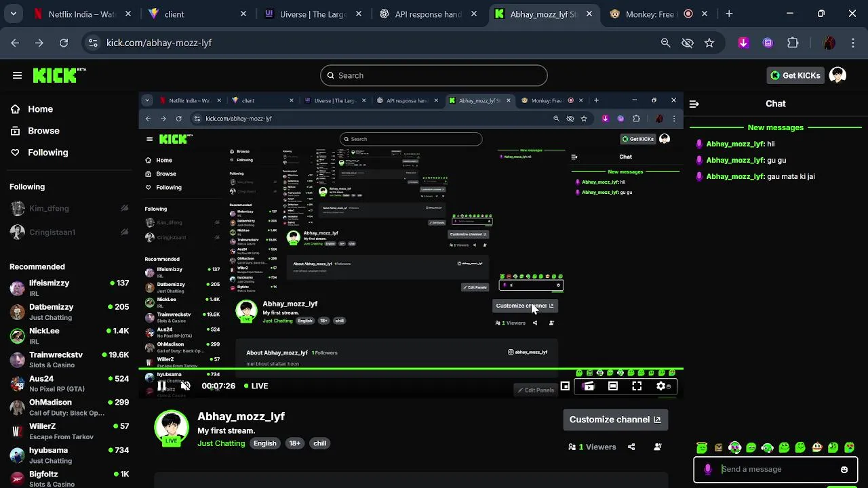Viewport: 868px width, 488px height.
Task: Open the hamburger sidebar menu
Action: click(x=17, y=75)
